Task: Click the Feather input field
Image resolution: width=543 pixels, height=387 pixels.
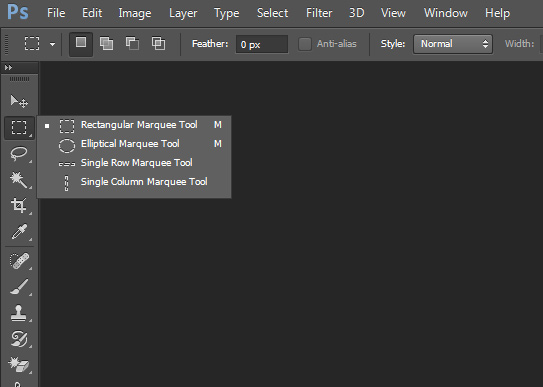Action: click(261, 44)
